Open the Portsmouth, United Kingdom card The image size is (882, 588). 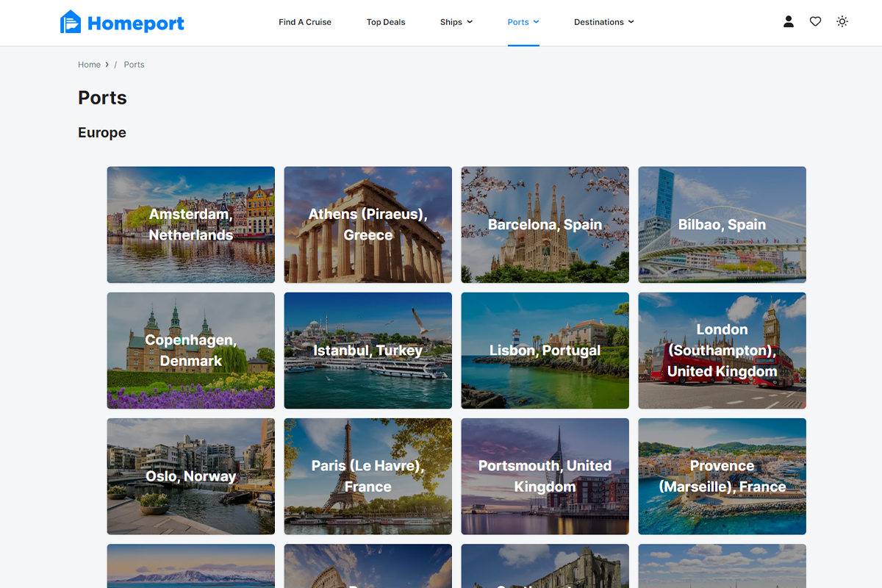tap(545, 476)
